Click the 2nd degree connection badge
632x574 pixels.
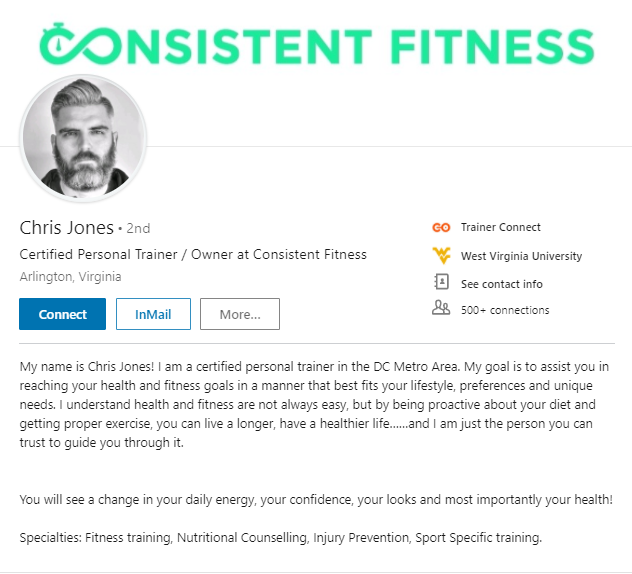point(138,229)
